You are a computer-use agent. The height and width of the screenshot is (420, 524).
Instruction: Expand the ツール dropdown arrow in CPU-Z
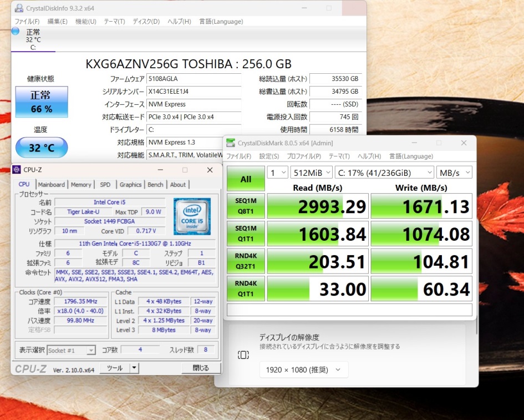(x=134, y=368)
